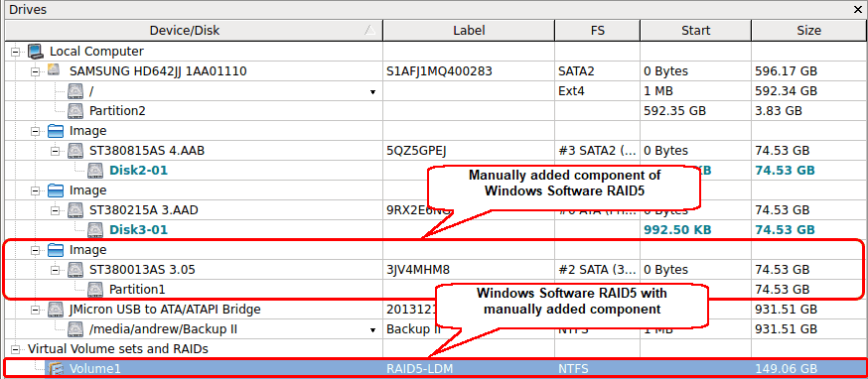Screen dimensions: 868x379
Task: Select the Disk3-01 partition
Action: pos(138,229)
